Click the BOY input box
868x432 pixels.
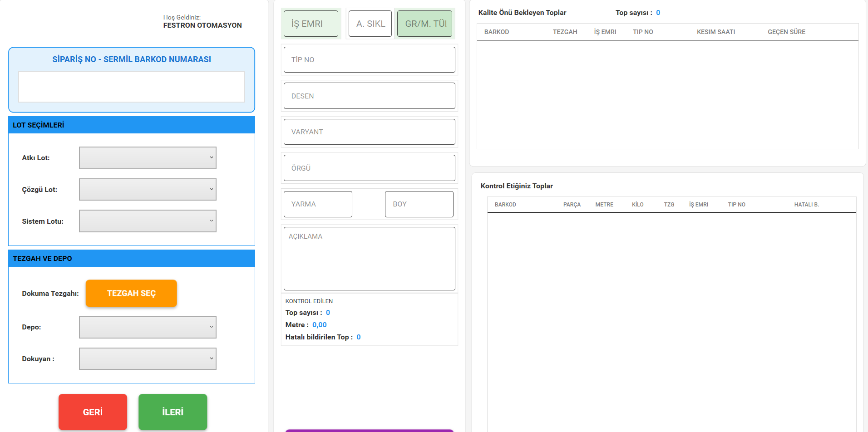point(419,204)
